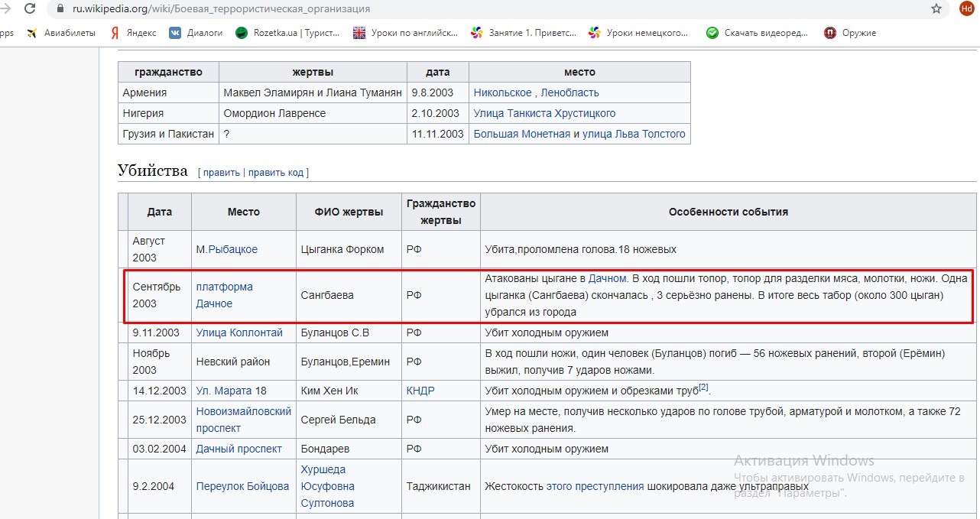The width and height of the screenshot is (980, 519).
Task: Open Хуршеда Юсуфовна Султонова link
Action: coord(327,486)
